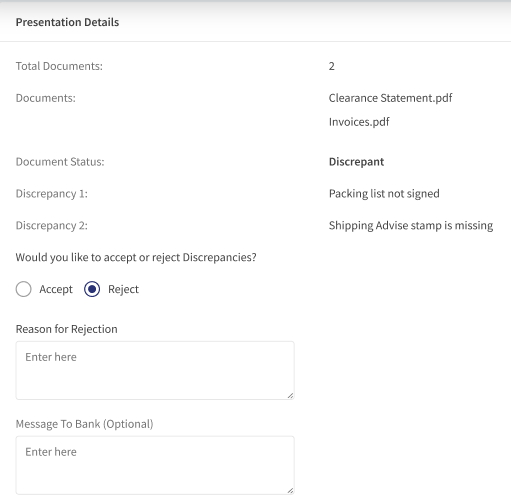Screen dimensions: 511x498
Task: Click the 'Message To Bank (Optional)' label
Action: 84,424
